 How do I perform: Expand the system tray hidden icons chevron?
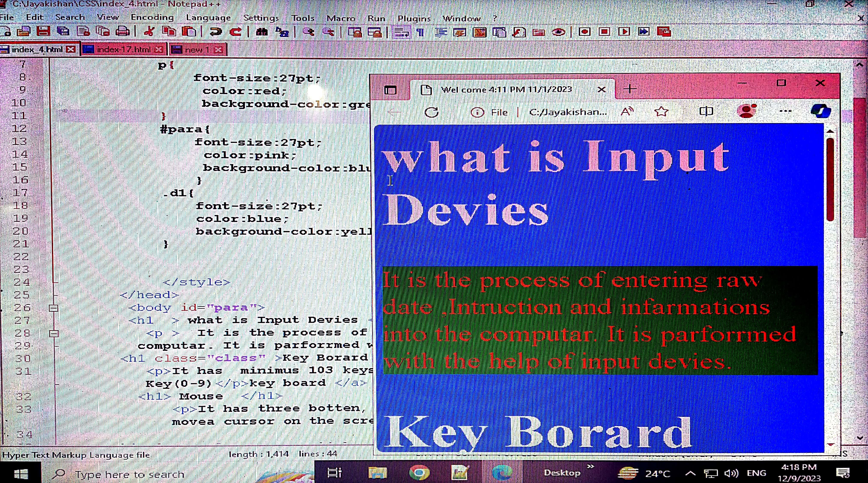pos(690,474)
